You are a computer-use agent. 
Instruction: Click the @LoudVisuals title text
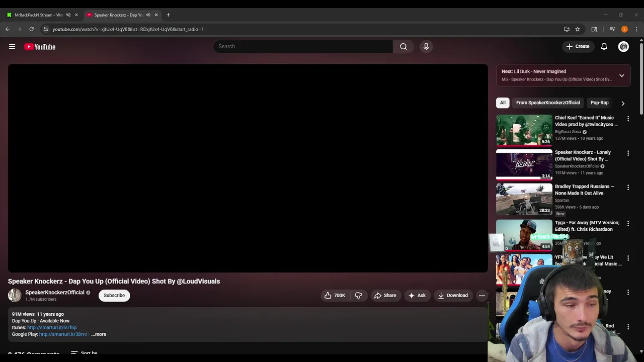click(x=198, y=281)
